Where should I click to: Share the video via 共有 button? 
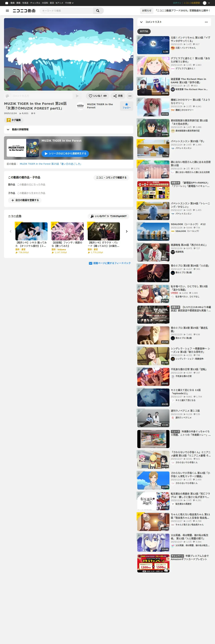pos(118,96)
